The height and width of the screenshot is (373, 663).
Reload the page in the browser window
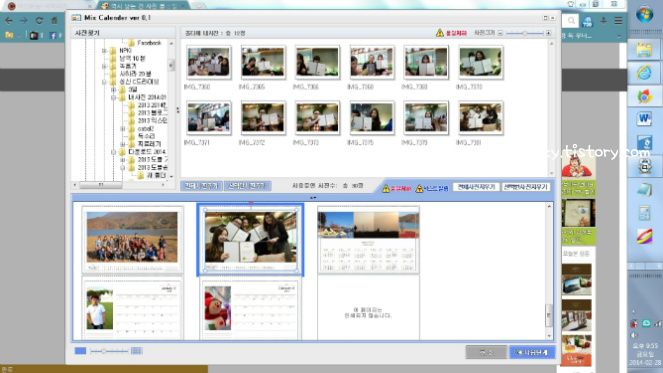(x=39, y=20)
